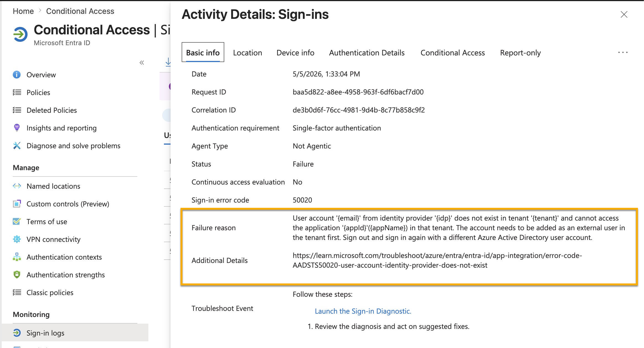The width and height of the screenshot is (644, 348).
Task: Click the Additional Details learn.microsoft.com URL text
Action: (437, 260)
